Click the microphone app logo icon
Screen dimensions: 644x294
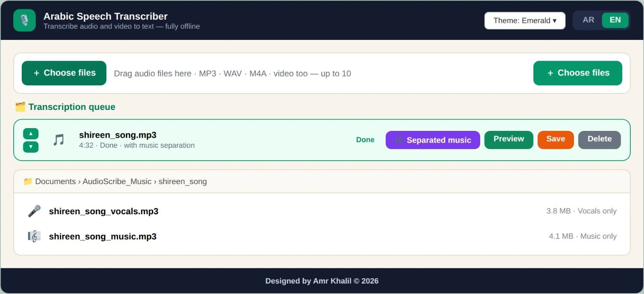click(x=25, y=20)
